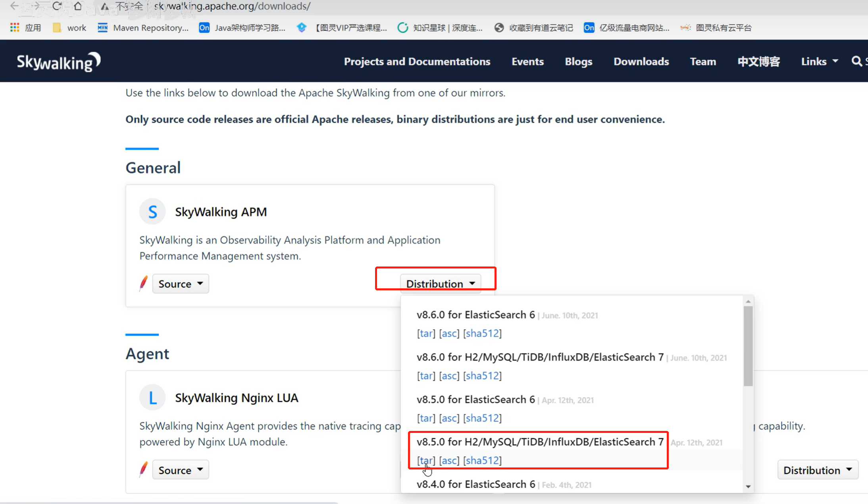Open asc for v8.5.0 ElasticSearch 6

point(449,418)
